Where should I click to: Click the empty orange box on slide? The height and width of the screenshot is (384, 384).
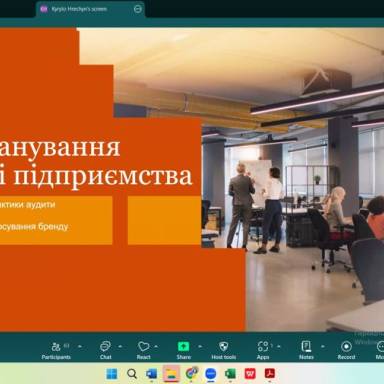pyautogui.click(x=164, y=220)
